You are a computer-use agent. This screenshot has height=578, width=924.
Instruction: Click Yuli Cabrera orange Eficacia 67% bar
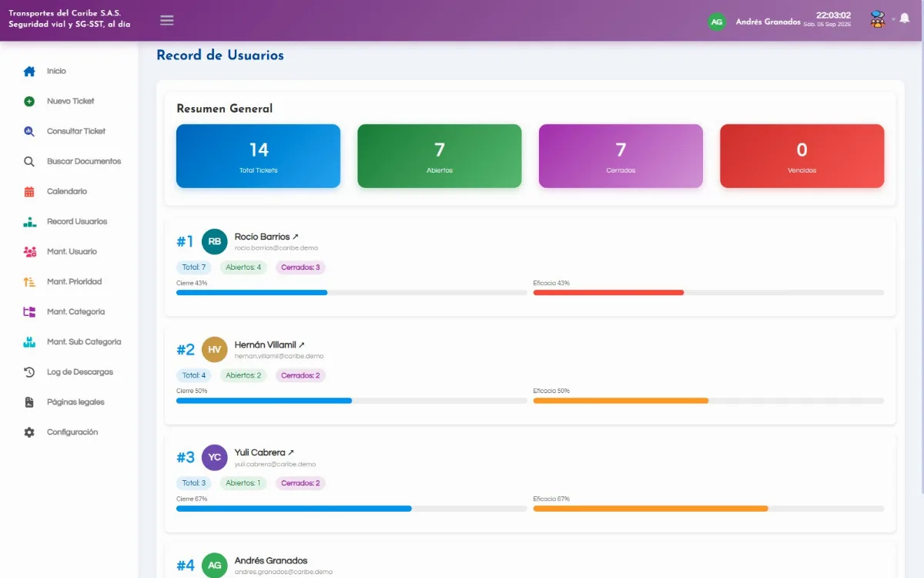651,509
